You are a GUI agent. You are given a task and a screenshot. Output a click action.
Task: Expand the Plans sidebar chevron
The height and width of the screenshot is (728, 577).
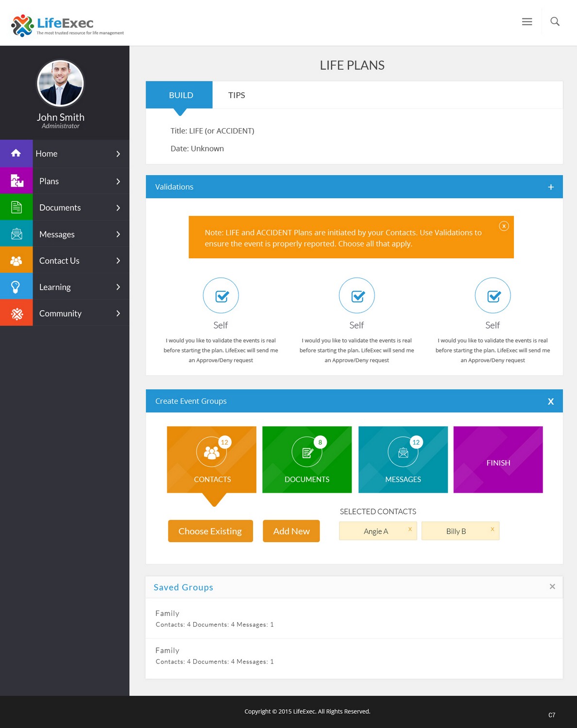pos(118,182)
